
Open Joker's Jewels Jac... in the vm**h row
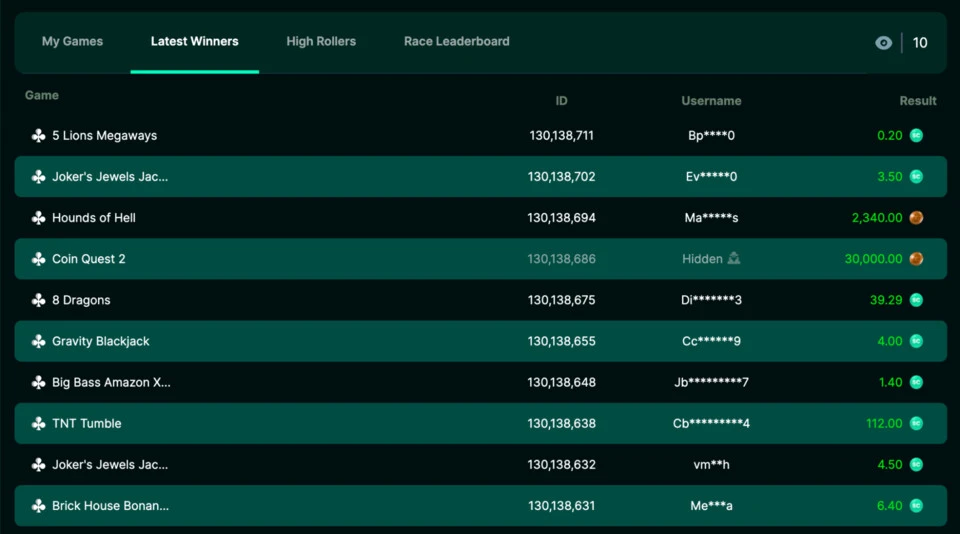110,465
